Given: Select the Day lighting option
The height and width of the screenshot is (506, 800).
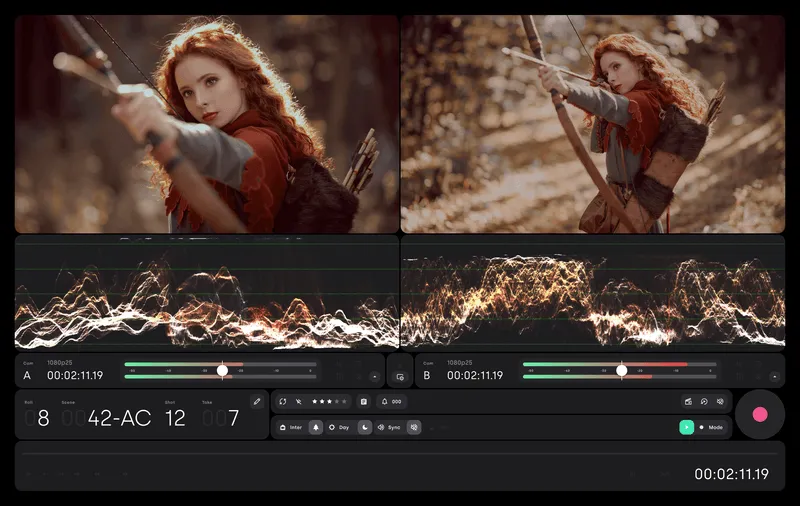Looking at the screenshot, I should coord(339,427).
